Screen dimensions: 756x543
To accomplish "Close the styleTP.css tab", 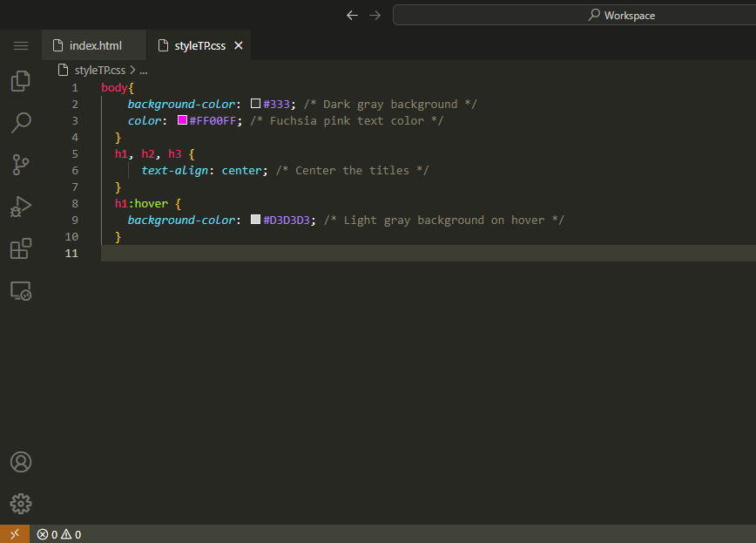I will (x=239, y=45).
